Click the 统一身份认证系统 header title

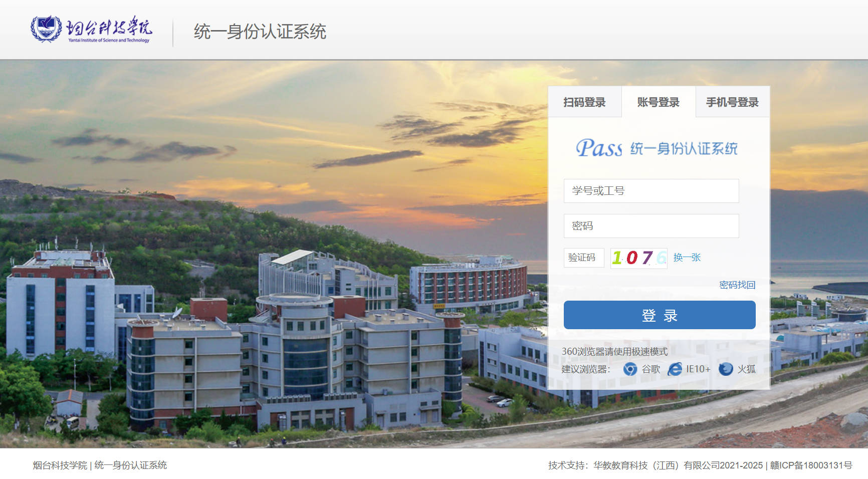[260, 32]
